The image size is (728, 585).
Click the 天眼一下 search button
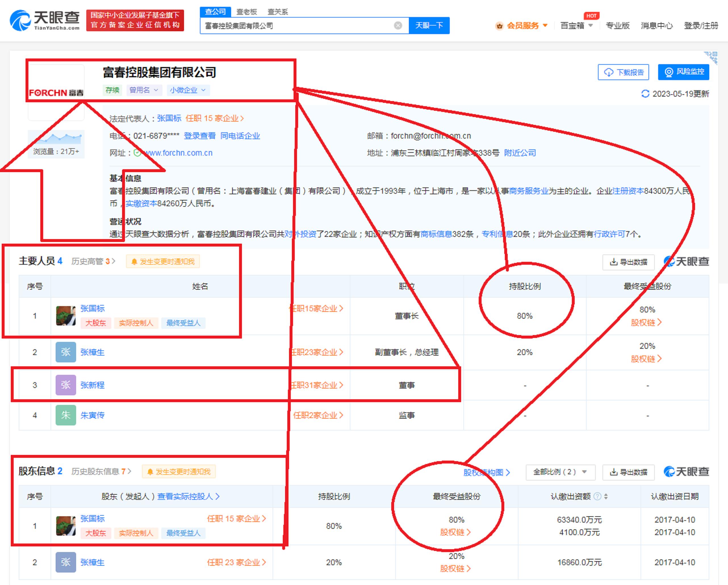click(x=429, y=26)
